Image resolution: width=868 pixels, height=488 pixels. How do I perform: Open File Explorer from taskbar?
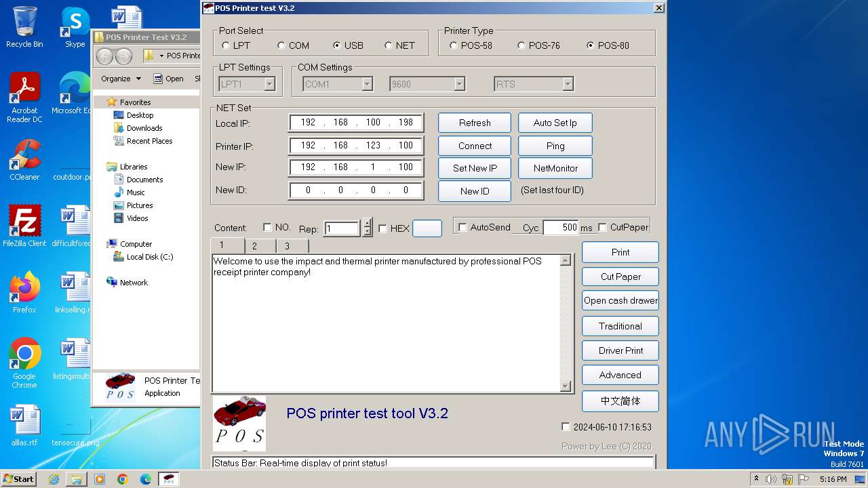(x=77, y=479)
